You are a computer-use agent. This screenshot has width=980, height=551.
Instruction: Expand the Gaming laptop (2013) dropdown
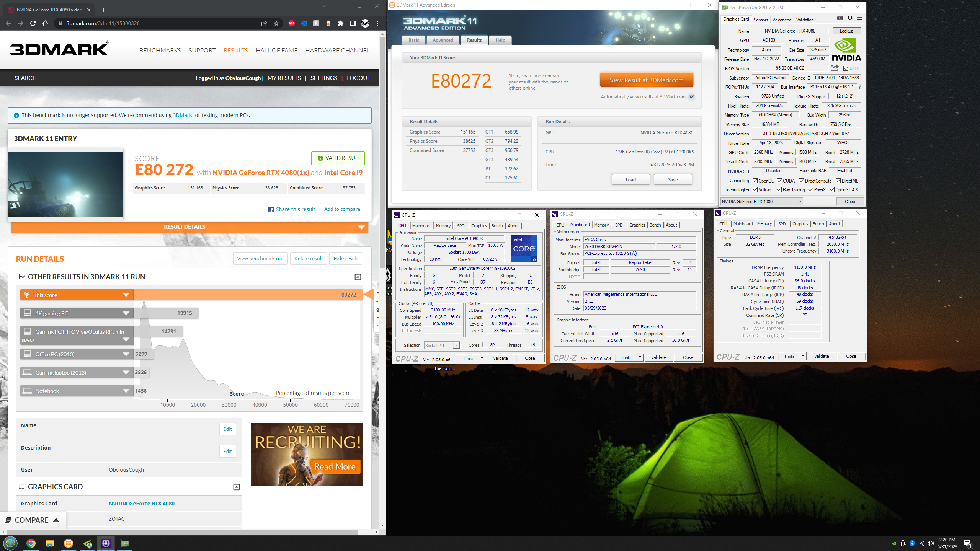coord(126,373)
